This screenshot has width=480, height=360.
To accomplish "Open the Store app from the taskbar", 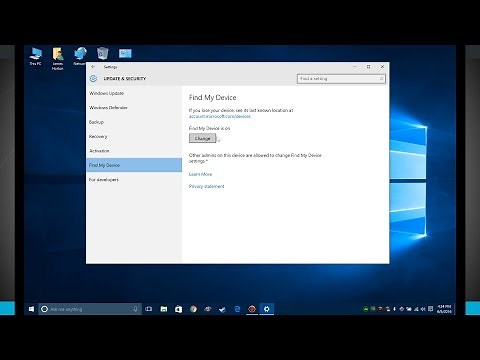I will [x=178, y=309].
